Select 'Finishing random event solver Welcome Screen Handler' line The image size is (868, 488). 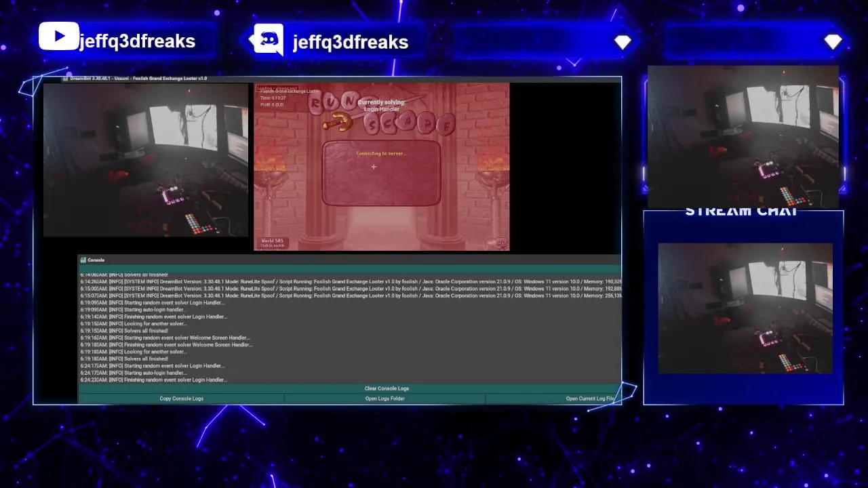(x=166, y=345)
